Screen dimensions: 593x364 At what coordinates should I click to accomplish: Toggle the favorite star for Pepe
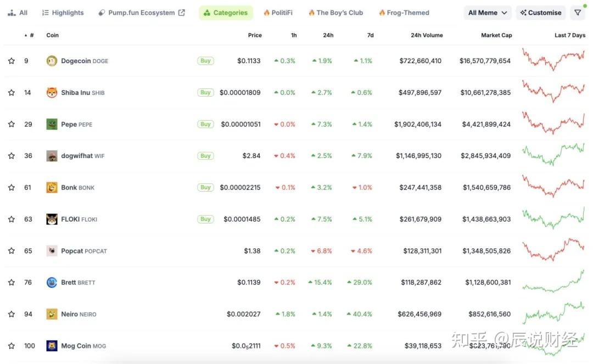point(12,124)
